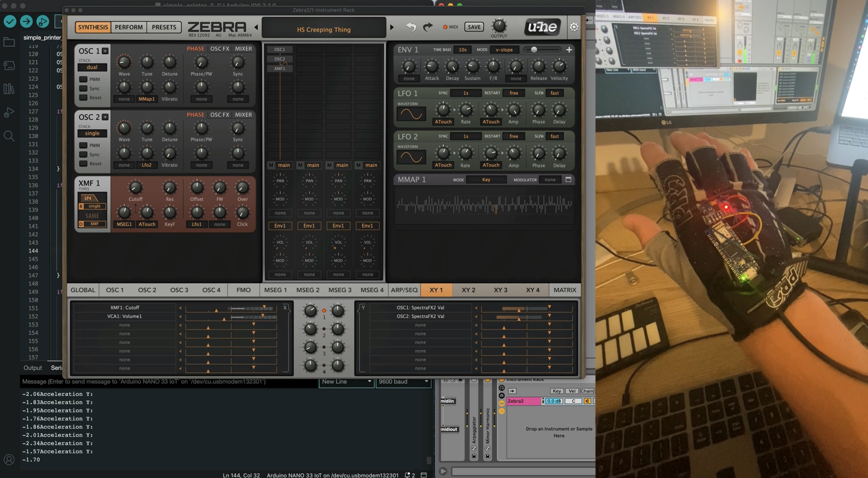Open the GLOBAL lower pane tab
This screenshot has height=478, width=868.
coord(83,290)
